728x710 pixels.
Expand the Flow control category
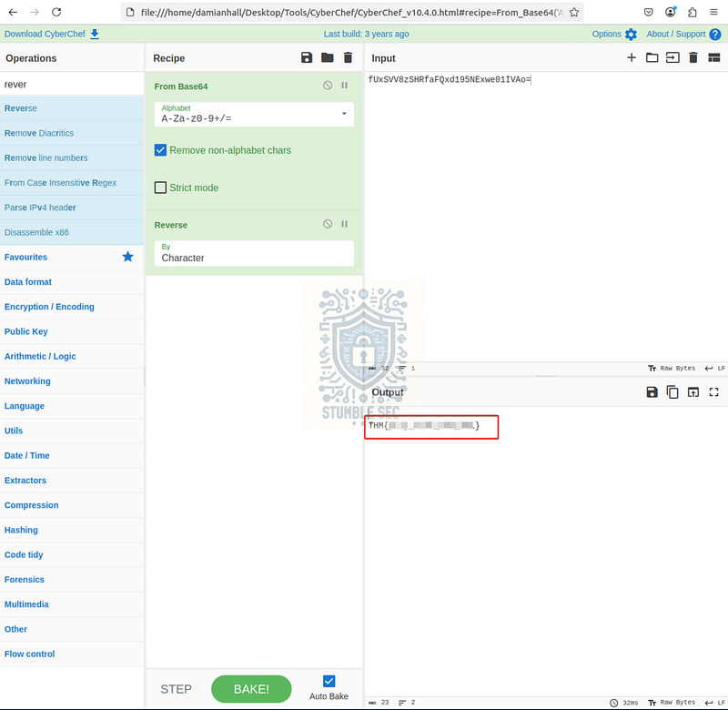click(72, 654)
